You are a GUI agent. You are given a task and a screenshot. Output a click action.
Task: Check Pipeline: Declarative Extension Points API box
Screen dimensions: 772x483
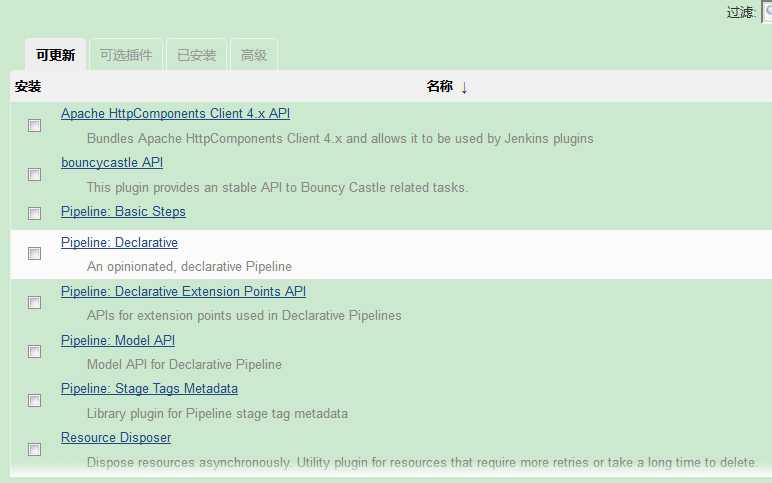pos(34,302)
